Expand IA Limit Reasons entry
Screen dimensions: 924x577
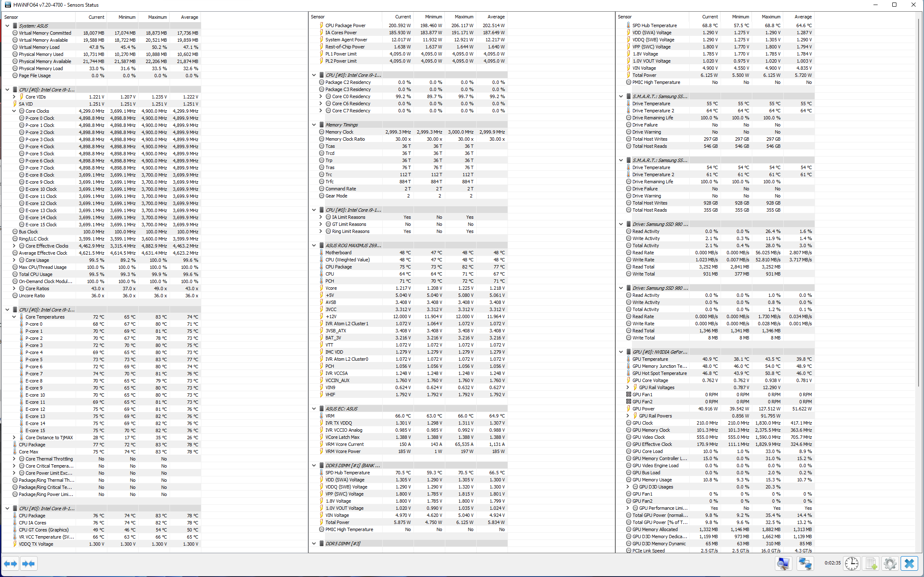click(321, 217)
